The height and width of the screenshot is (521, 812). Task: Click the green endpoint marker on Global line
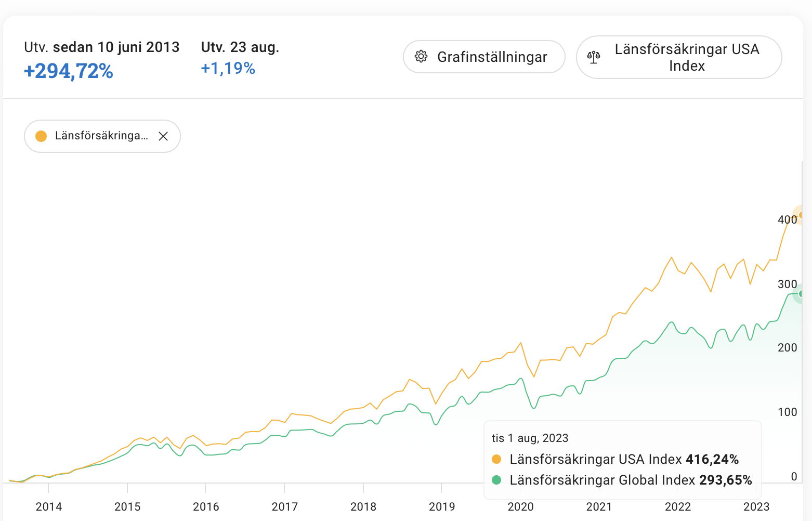802,294
